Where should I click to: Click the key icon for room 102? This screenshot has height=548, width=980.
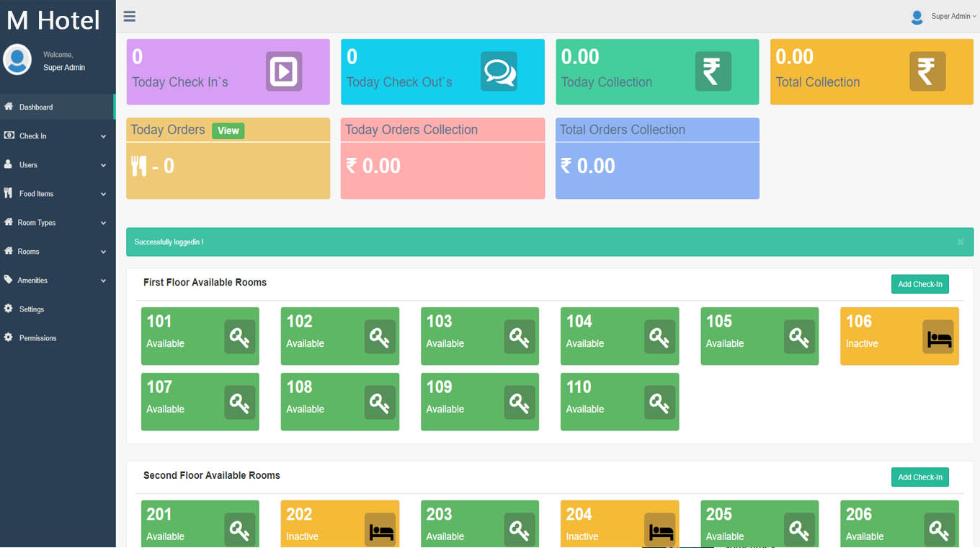380,337
